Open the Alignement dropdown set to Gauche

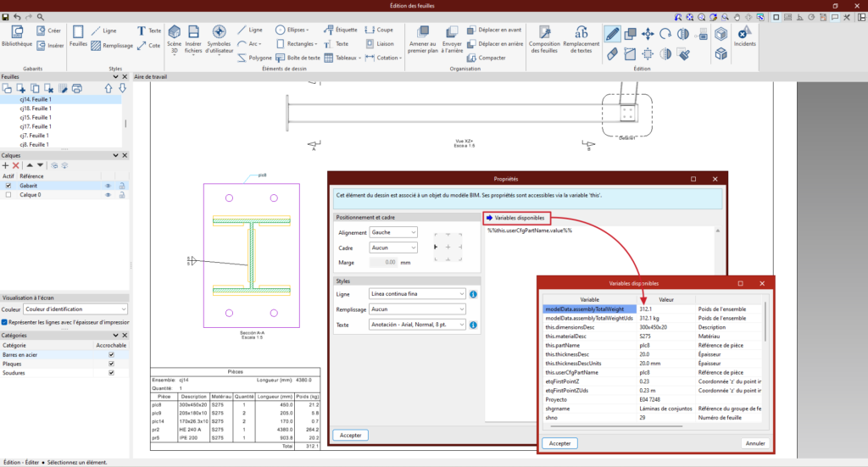pyautogui.click(x=394, y=232)
